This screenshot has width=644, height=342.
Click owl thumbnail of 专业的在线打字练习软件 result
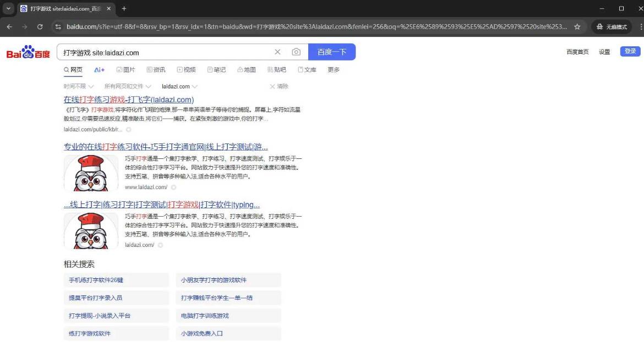91,173
